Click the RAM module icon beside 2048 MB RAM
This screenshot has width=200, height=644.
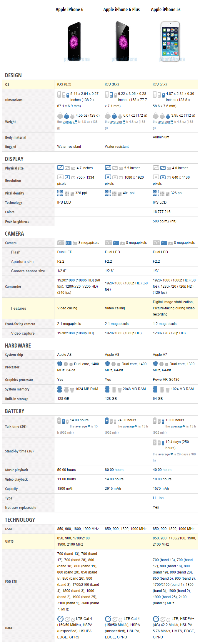108,389
